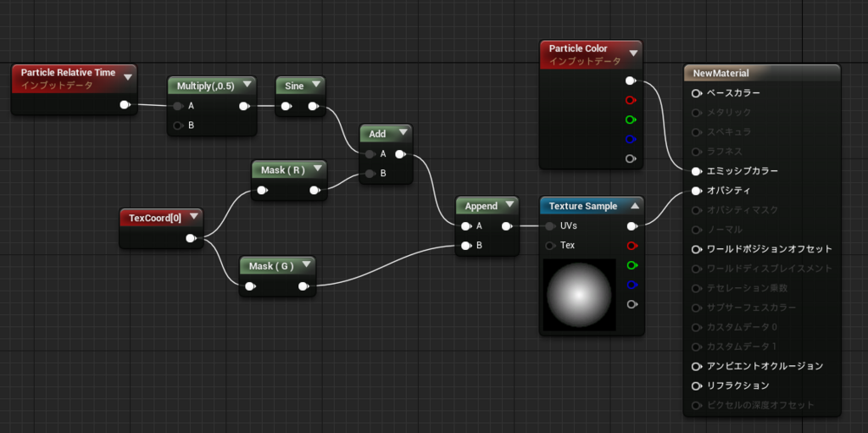Select the Sine node title
Image resolution: width=868 pixels, height=433 pixels.
[294, 86]
